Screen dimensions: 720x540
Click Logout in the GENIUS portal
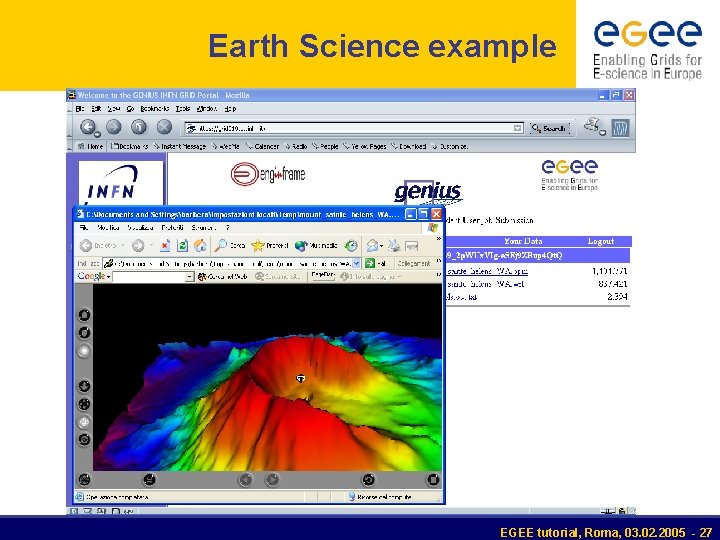tap(601, 241)
